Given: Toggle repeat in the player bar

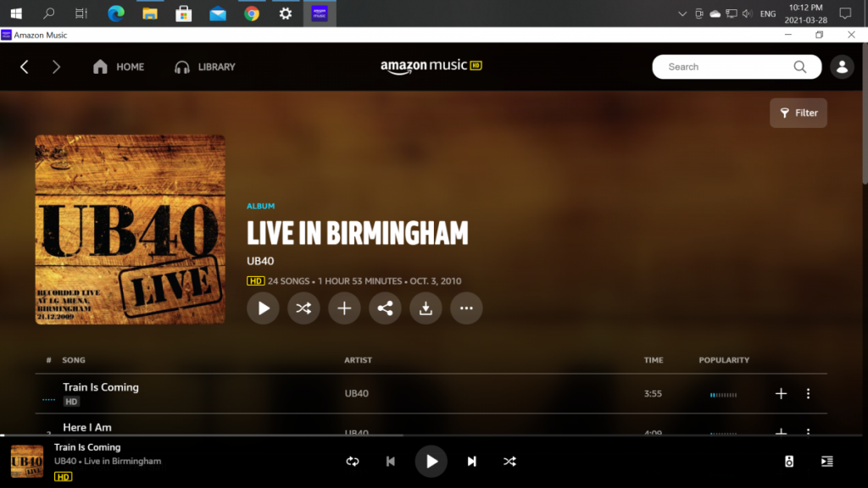Looking at the screenshot, I should (x=353, y=462).
